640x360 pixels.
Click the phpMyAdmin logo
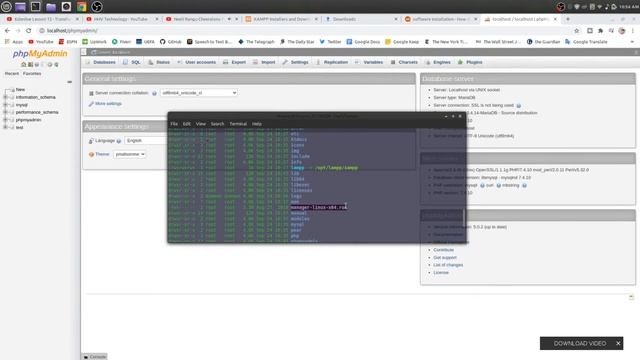40,53
